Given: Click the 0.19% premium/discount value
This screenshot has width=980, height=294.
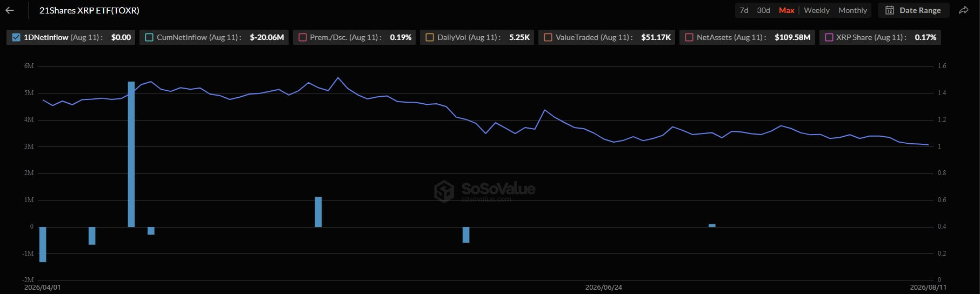Looking at the screenshot, I should [401, 37].
